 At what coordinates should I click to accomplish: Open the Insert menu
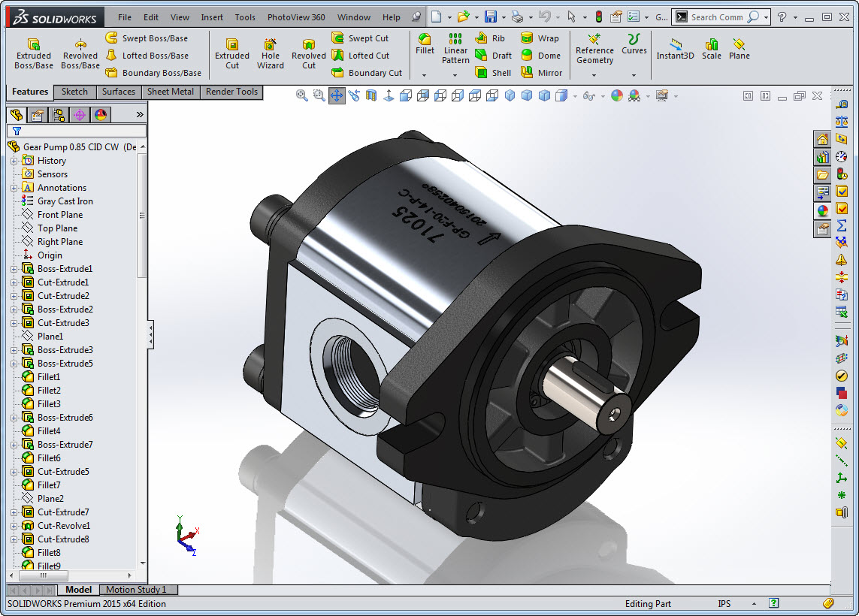pyautogui.click(x=211, y=17)
